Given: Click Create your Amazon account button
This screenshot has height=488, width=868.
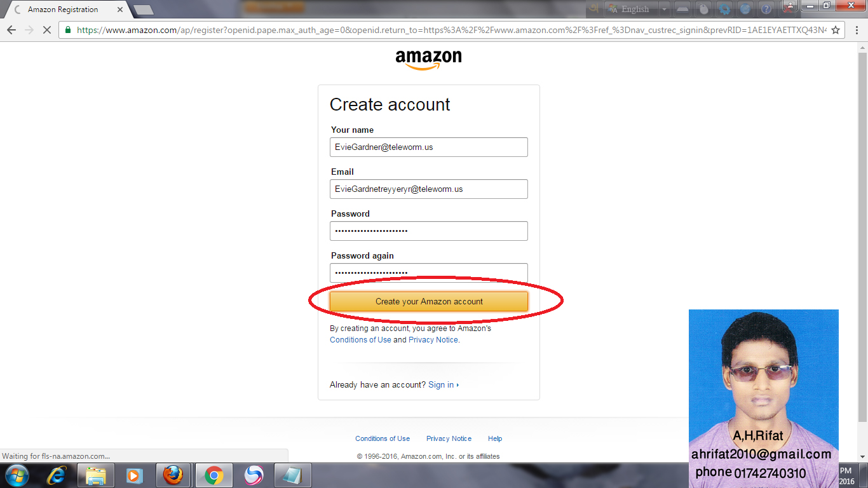Looking at the screenshot, I should pyautogui.click(x=429, y=301).
